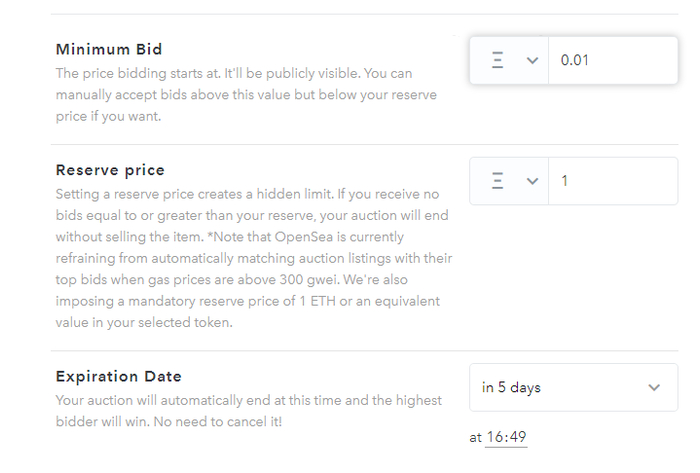The width and height of the screenshot is (700, 473).
Task: Click the chevron arrow in expiration dropdown
Action: coord(654,387)
